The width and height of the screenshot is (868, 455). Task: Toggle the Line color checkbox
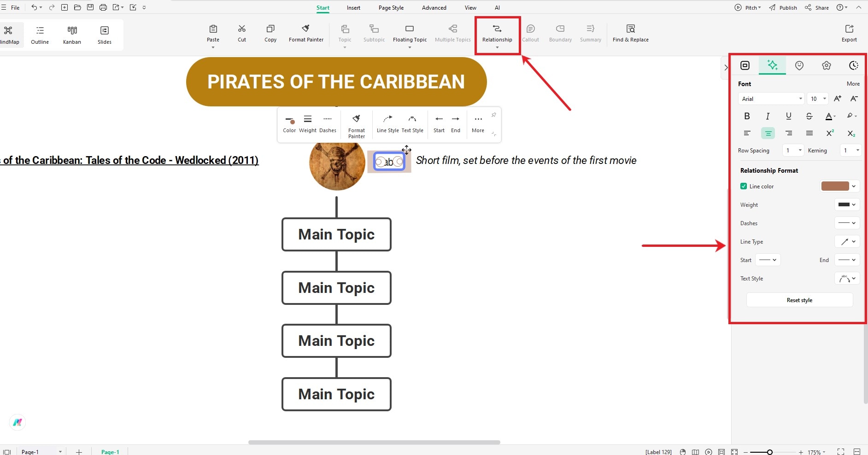coord(744,186)
